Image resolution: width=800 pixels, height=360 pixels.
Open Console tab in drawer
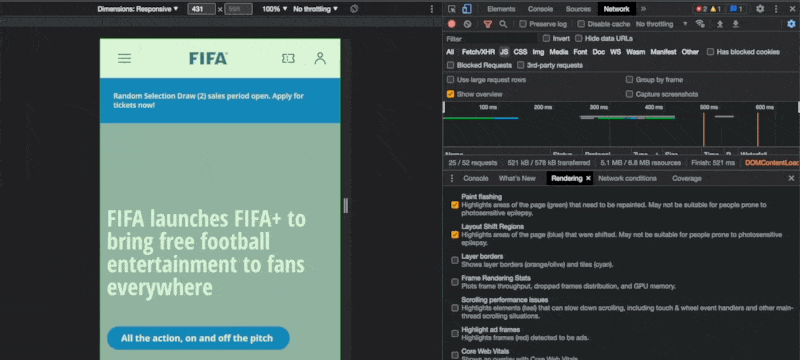point(476,178)
